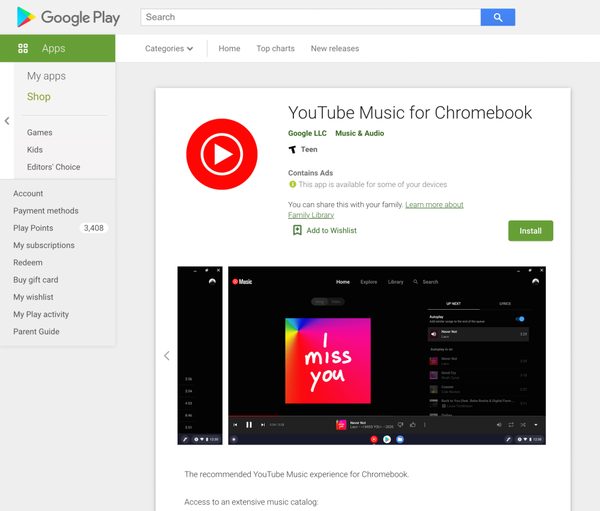Select Shop in the sidebar
600x511 pixels.
coord(39,96)
